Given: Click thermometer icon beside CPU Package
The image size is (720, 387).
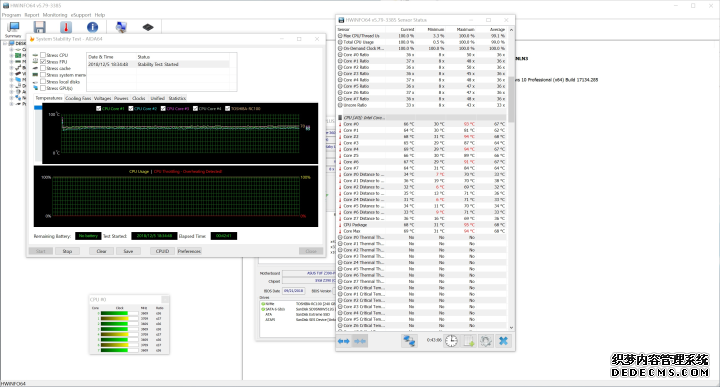Looking at the screenshot, I should pyautogui.click(x=340, y=225).
